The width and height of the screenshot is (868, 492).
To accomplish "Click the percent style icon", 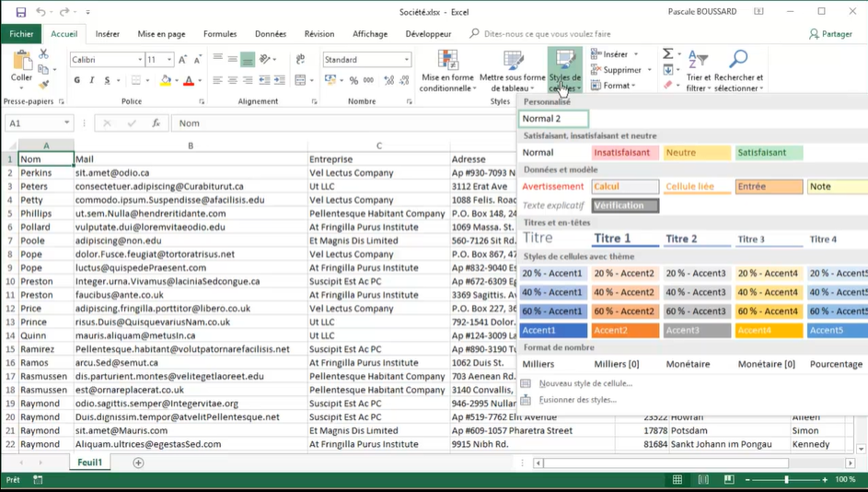I will pyautogui.click(x=353, y=81).
